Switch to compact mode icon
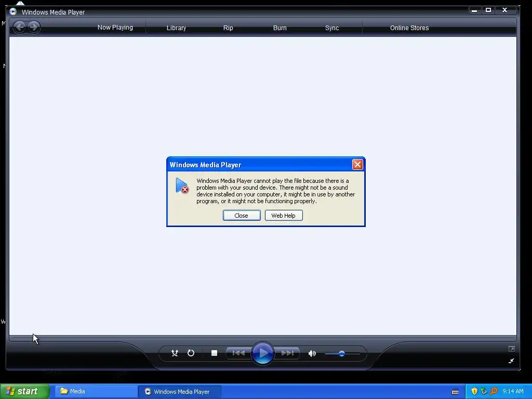 (x=511, y=361)
